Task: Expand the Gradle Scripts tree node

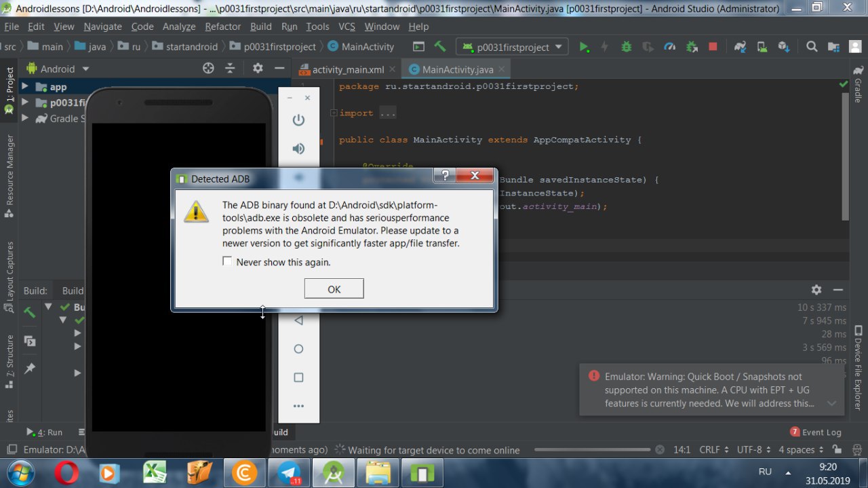Action: 25,118
